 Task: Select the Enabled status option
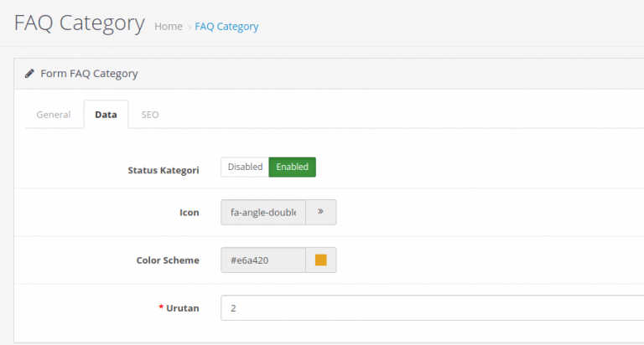(x=292, y=167)
